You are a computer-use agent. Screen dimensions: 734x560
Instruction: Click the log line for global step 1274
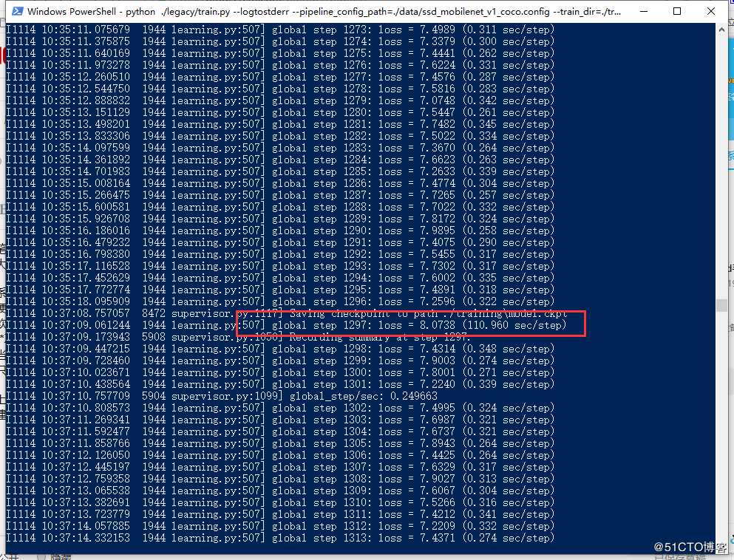tap(280, 41)
